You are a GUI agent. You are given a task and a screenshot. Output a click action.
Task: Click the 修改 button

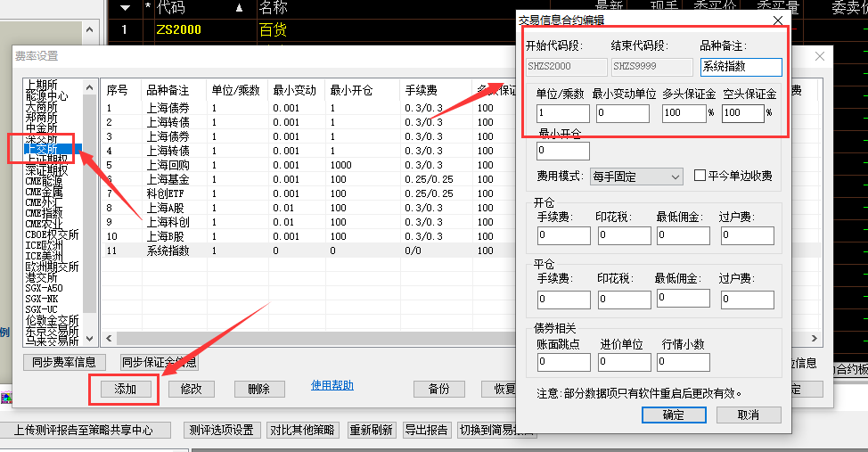[192, 389]
